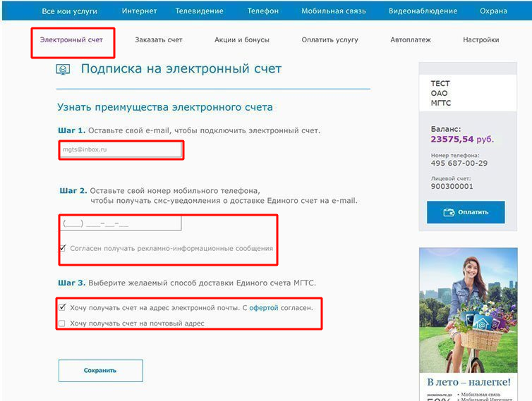Click the balance amount 23575,54 руб.
This screenshot has width=532, height=401.
tap(462, 140)
